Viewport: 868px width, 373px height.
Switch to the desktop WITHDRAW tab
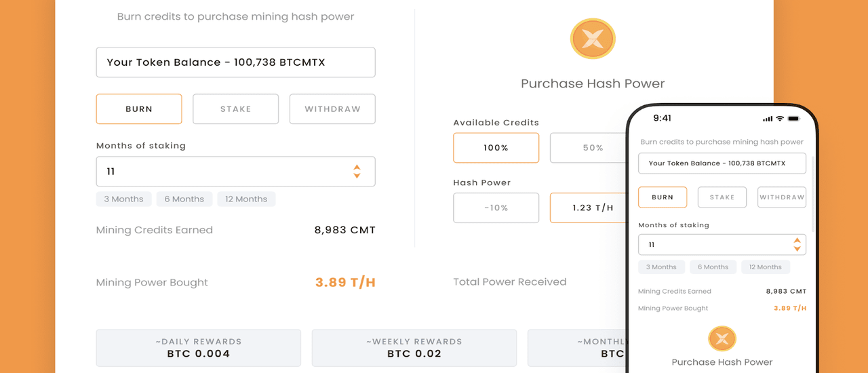point(332,109)
